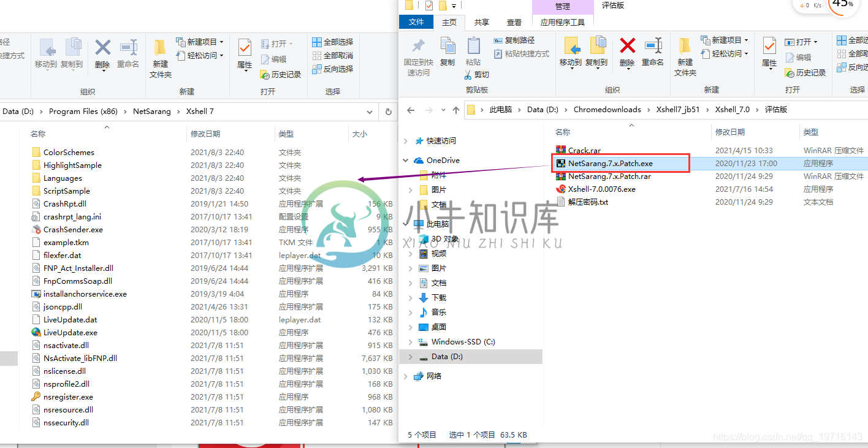The width and height of the screenshot is (868, 448).
Task: Switch to 查看 (View) tab in right window
Action: coord(514,22)
